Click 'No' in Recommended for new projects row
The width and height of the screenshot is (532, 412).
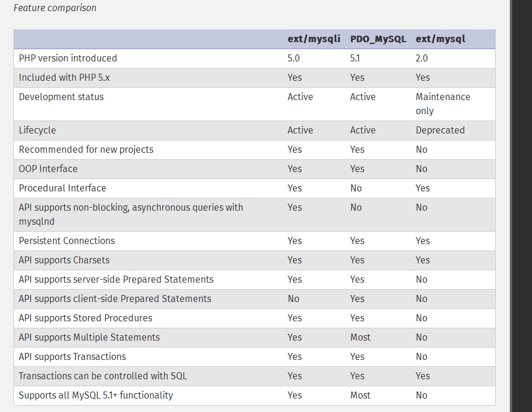click(422, 150)
